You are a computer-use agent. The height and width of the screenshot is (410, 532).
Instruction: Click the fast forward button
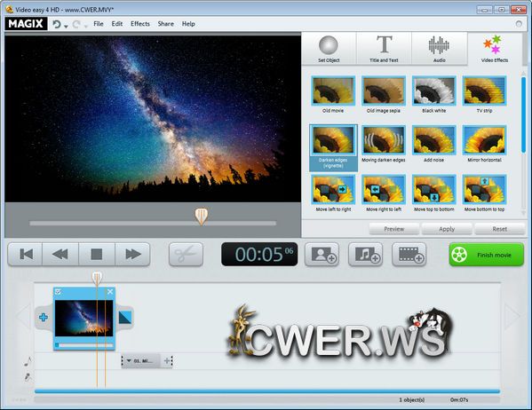click(132, 255)
